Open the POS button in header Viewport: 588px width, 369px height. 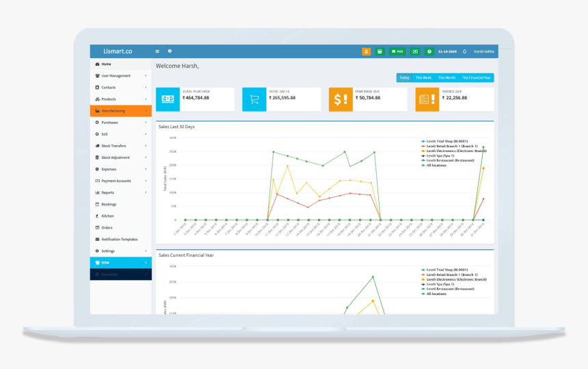point(397,51)
